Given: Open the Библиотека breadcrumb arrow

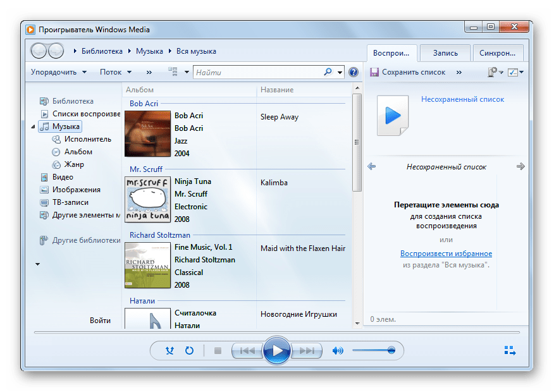Looking at the screenshot, I should coord(75,51).
